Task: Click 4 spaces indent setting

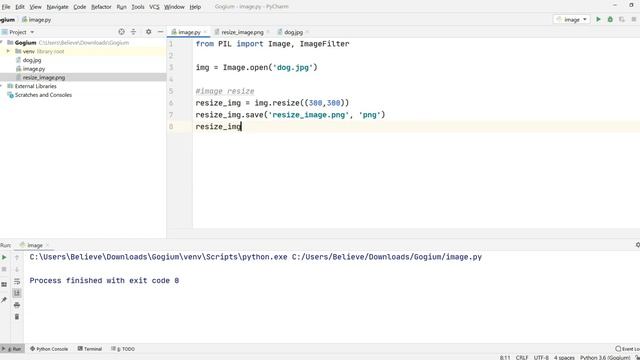Action: 564,358
